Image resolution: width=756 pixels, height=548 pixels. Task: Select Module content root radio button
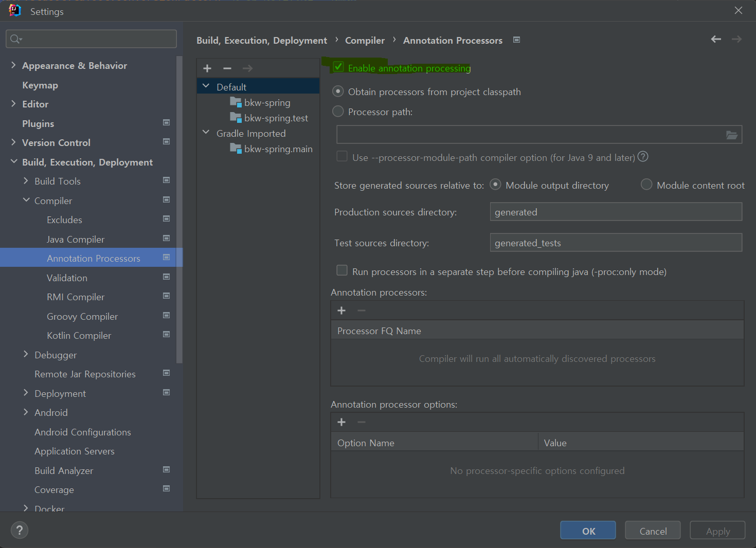pyautogui.click(x=646, y=185)
